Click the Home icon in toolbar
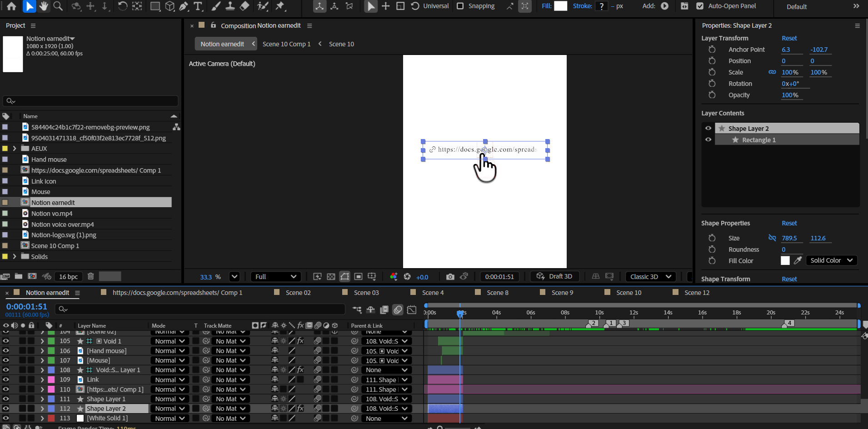868x429 pixels. [12, 6]
